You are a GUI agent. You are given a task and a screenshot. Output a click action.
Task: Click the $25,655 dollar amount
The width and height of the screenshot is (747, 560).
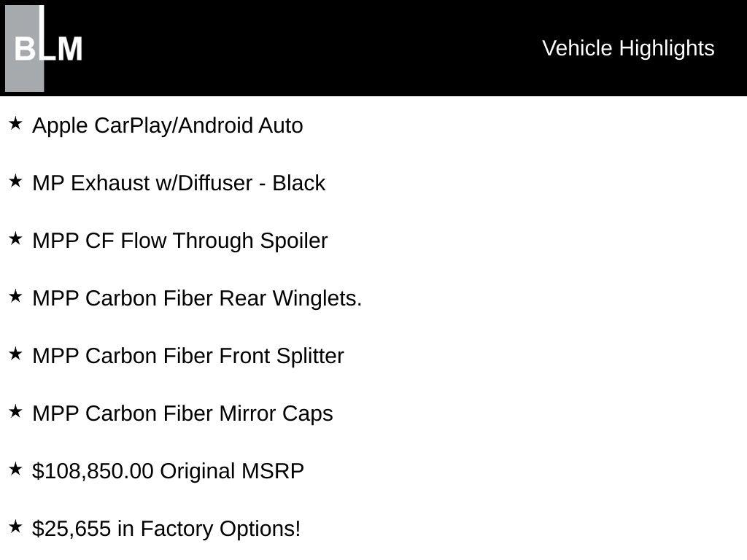click(x=71, y=529)
